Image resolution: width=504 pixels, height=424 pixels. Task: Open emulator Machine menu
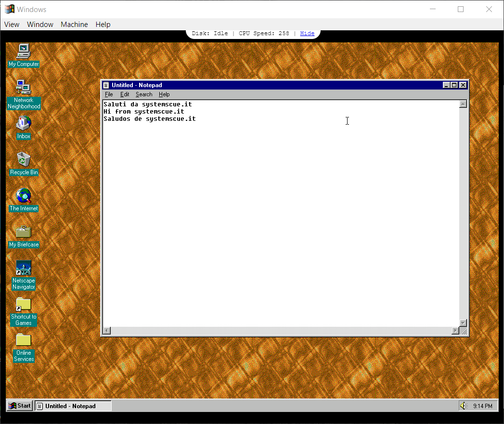click(x=74, y=25)
